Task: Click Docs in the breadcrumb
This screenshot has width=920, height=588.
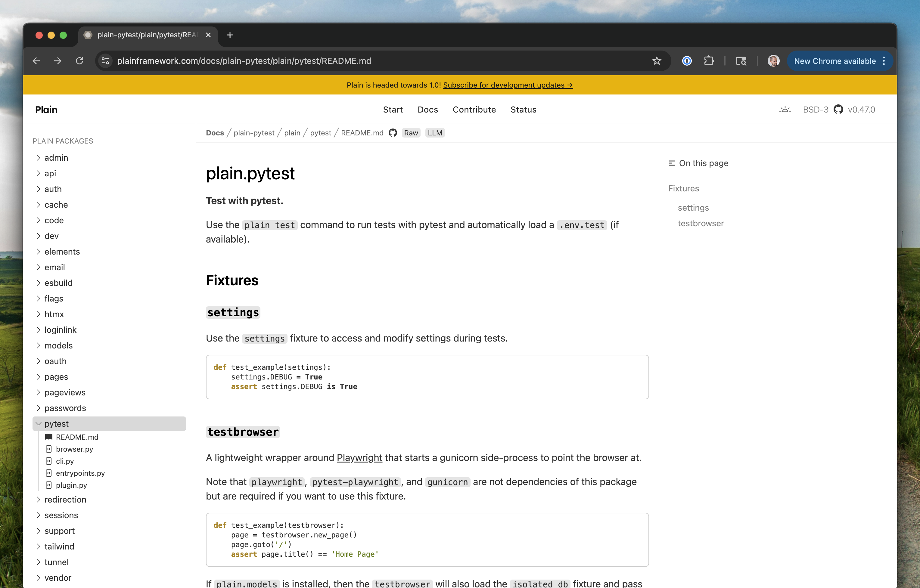Action: pos(215,133)
